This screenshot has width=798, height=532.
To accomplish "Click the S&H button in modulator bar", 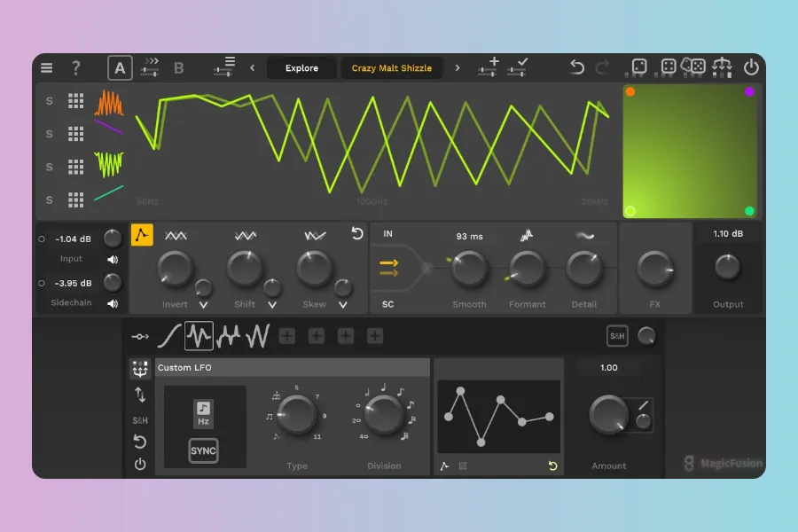I will coord(617,336).
